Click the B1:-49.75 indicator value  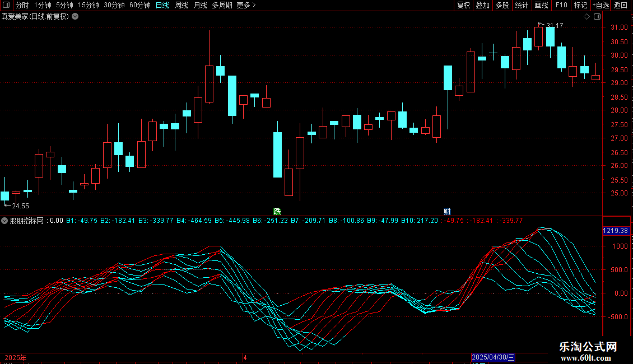(x=82, y=221)
